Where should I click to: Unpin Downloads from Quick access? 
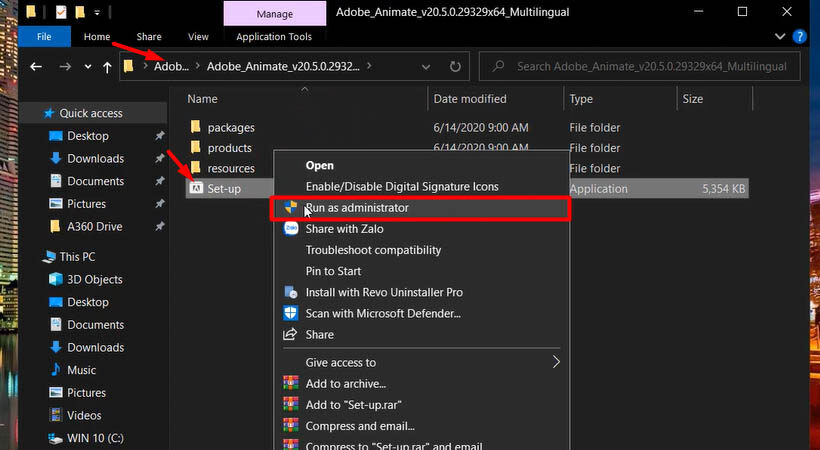[x=160, y=159]
